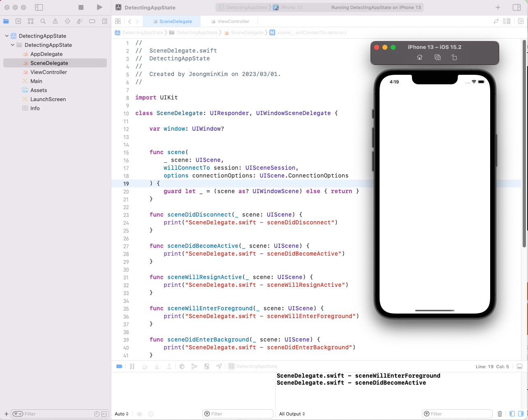Hide the debug area with the collapse button
528x420 pixels.
pos(520,366)
